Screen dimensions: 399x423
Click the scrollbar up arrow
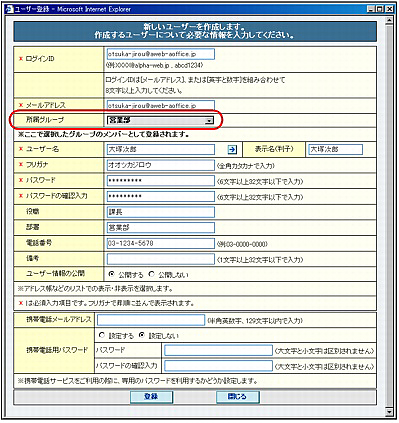tap(389, 20)
